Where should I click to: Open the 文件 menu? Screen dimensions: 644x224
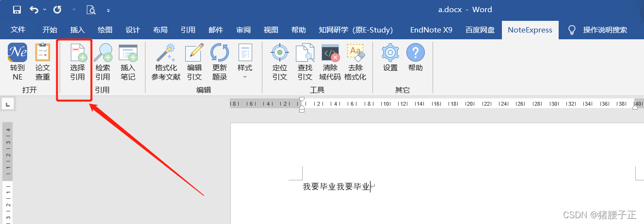tap(18, 30)
